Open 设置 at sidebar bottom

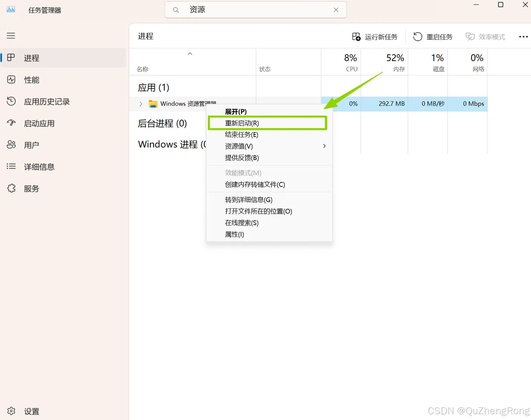(63, 411)
